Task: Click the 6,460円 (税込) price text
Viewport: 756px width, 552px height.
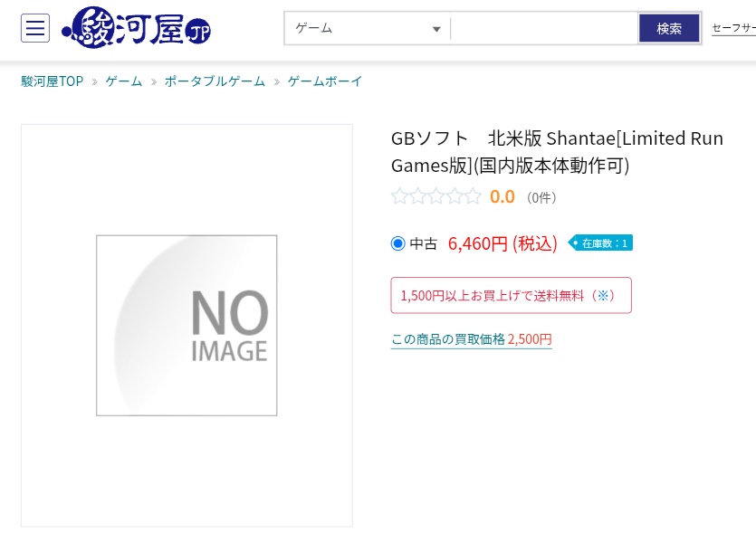Action: point(502,243)
